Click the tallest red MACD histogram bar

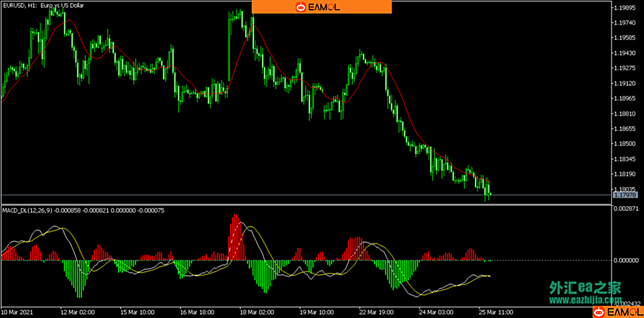coord(235,237)
